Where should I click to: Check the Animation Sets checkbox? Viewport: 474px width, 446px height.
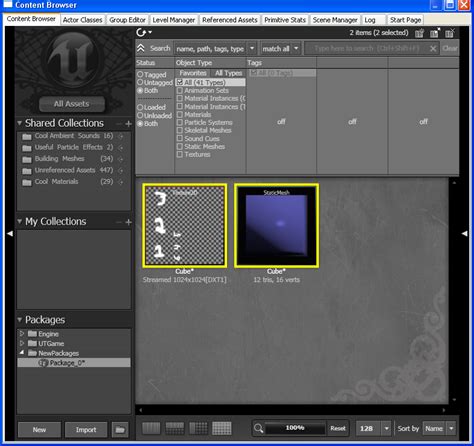click(180, 90)
